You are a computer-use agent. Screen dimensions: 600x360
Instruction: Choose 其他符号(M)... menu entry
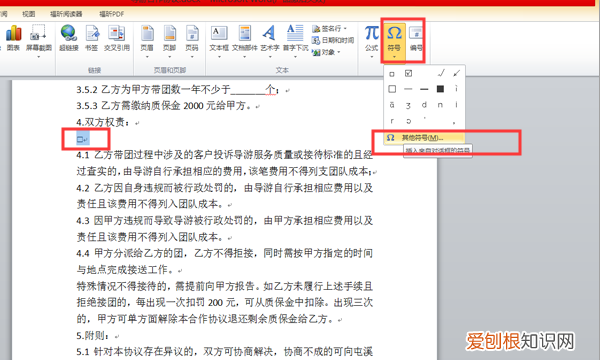(x=425, y=138)
